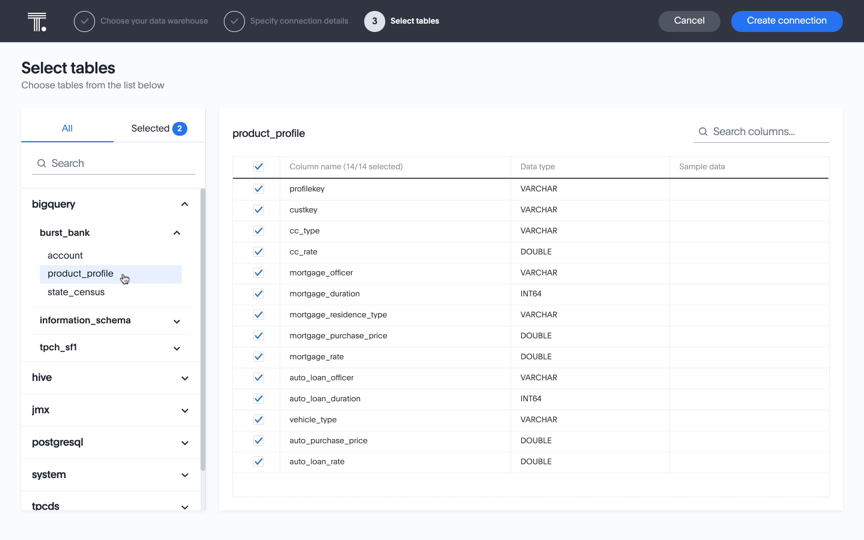Click the magnifier icon in table search

pos(42,163)
